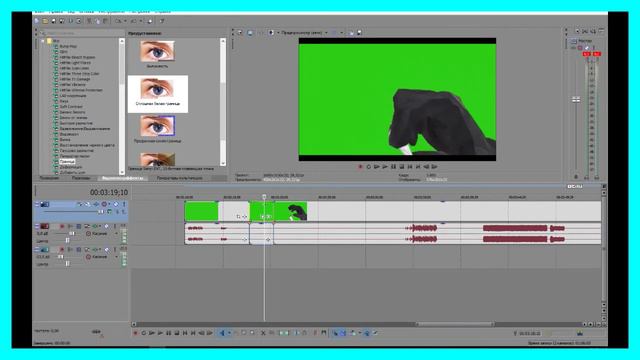Screen dimensions: 640x360
Task: Click the Undo toolbar icon
Action: [118, 21]
